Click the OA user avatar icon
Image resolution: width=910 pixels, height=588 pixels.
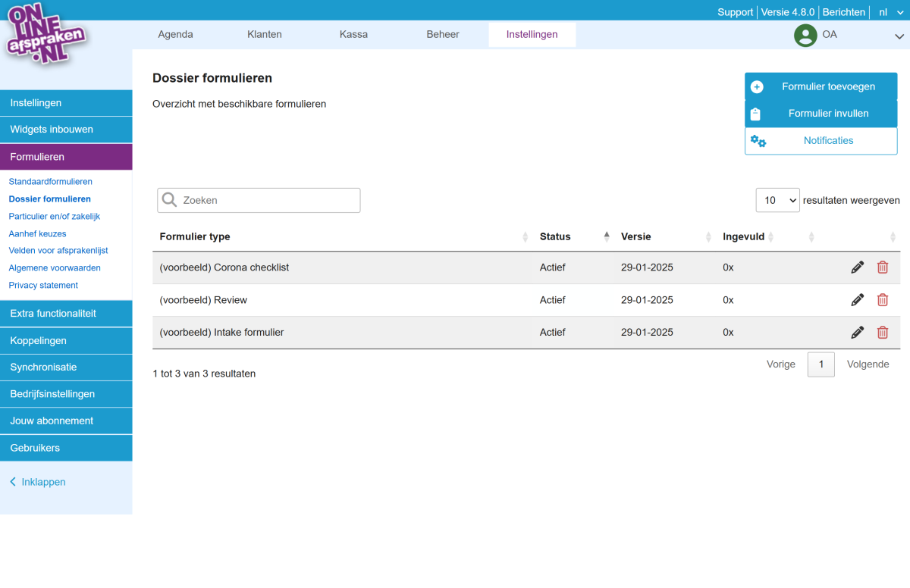click(x=805, y=35)
